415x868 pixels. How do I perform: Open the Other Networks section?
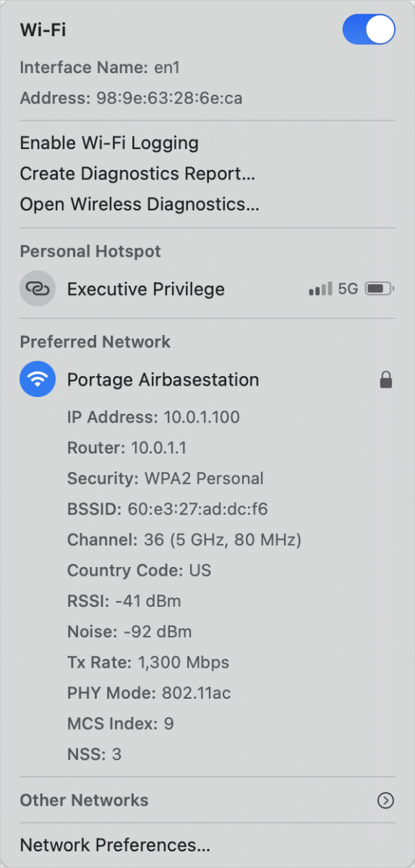[x=84, y=800]
